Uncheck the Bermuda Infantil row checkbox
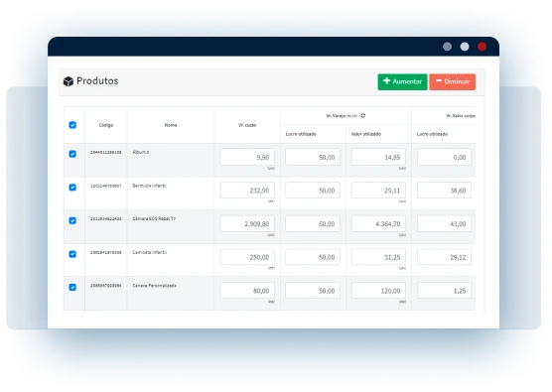The image size is (552, 392). tap(72, 188)
